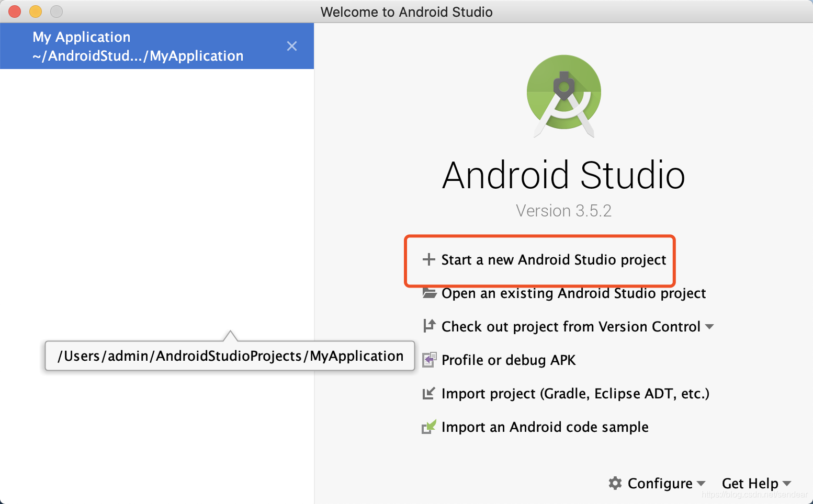Click the Android Studio logo

coord(564,96)
